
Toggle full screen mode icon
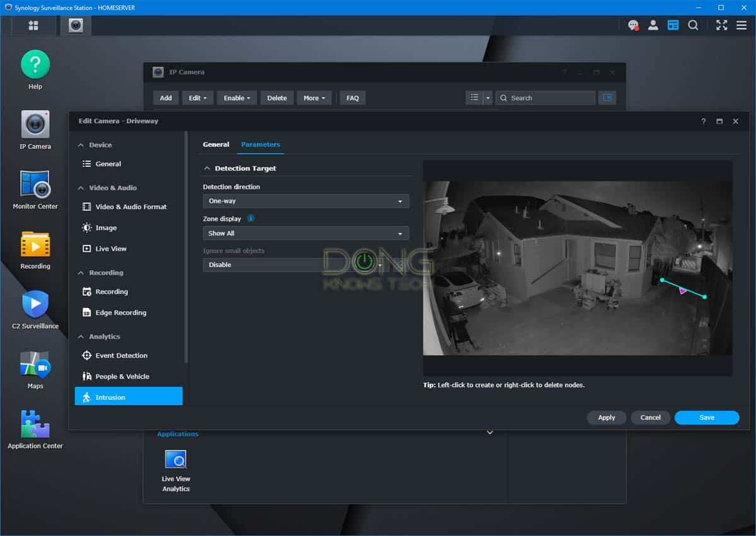tap(722, 25)
